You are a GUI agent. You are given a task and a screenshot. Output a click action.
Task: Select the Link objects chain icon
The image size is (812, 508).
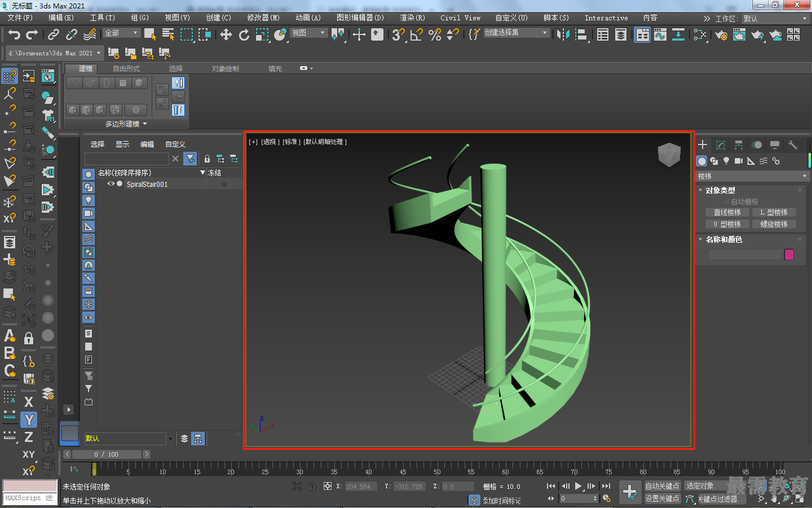54,34
